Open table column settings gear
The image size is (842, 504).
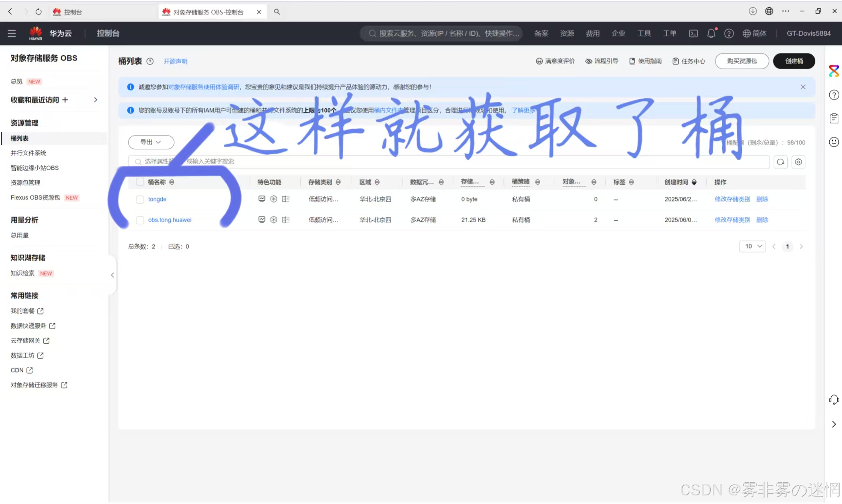point(798,162)
